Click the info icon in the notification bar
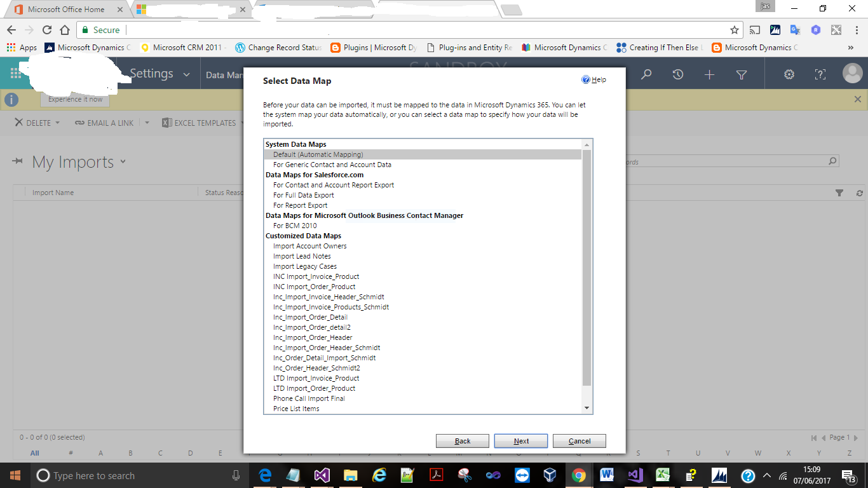Screen dimensions: 868x488 pyautogui.click(x=11, y=100)
